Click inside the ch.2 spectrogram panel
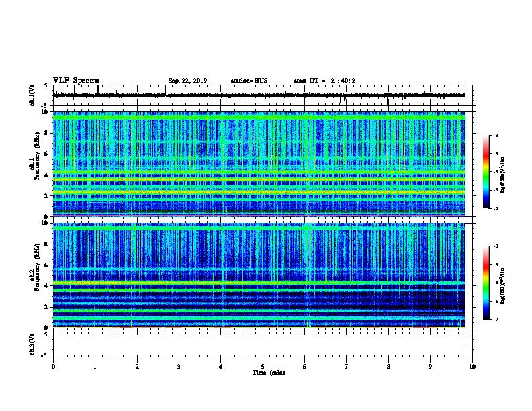This screenshot has height=411, width=532. [x=259, y=275]
